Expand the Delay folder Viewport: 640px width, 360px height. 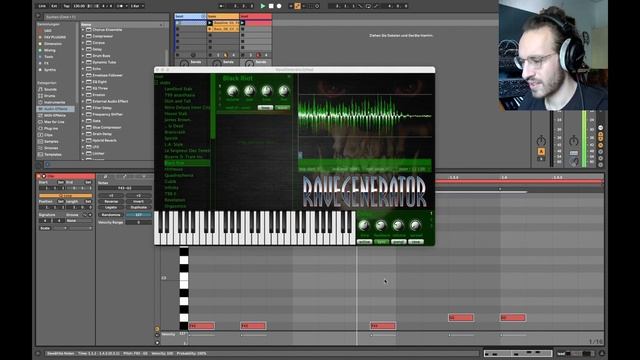(83, 49)
